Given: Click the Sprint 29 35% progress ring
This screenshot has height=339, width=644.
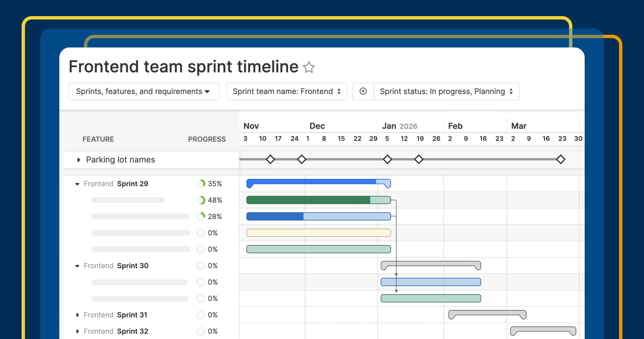Looking at the screenshot, I should click(x=201, y=184).
